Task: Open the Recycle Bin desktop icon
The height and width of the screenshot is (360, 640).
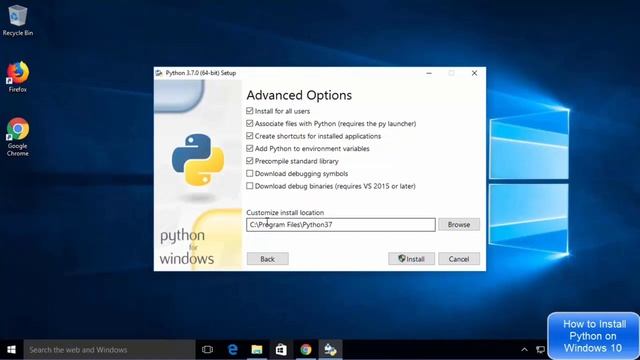Action: coord(18,20)
